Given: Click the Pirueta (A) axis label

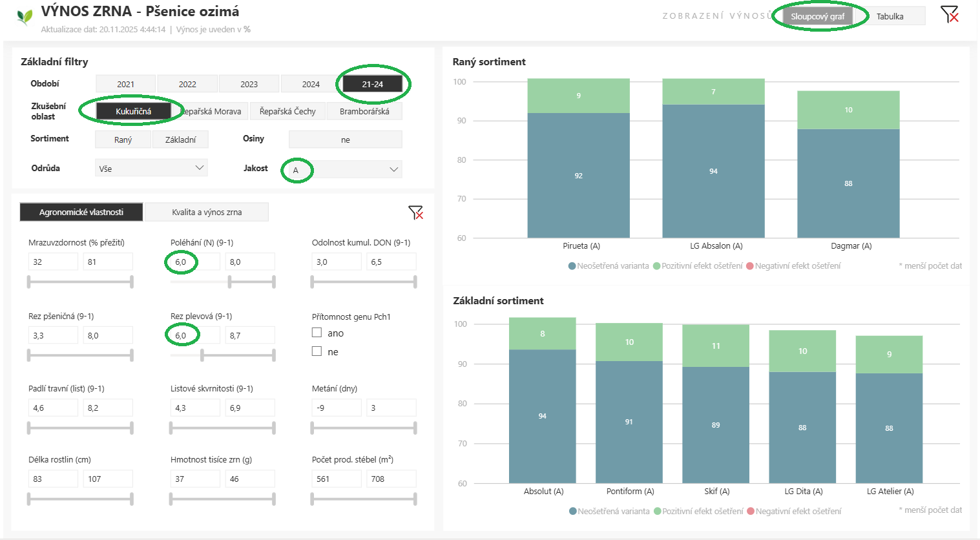Looking at the screenshot, I should pos(581,245).
